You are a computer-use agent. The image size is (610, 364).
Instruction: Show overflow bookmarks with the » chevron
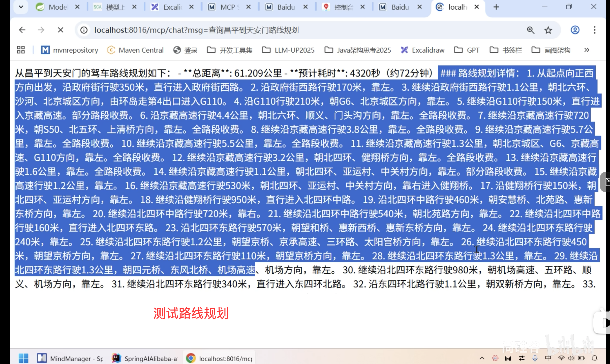point(587,50)
